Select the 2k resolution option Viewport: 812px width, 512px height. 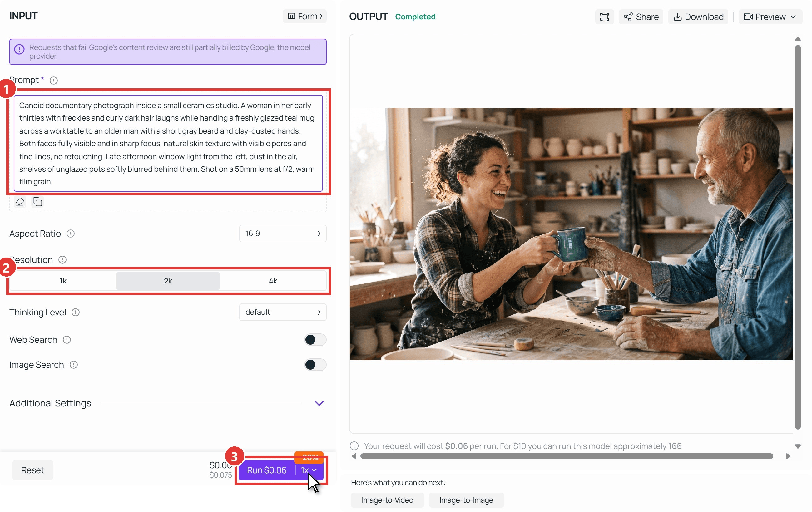pyautogui.click(x=168, y=281)
